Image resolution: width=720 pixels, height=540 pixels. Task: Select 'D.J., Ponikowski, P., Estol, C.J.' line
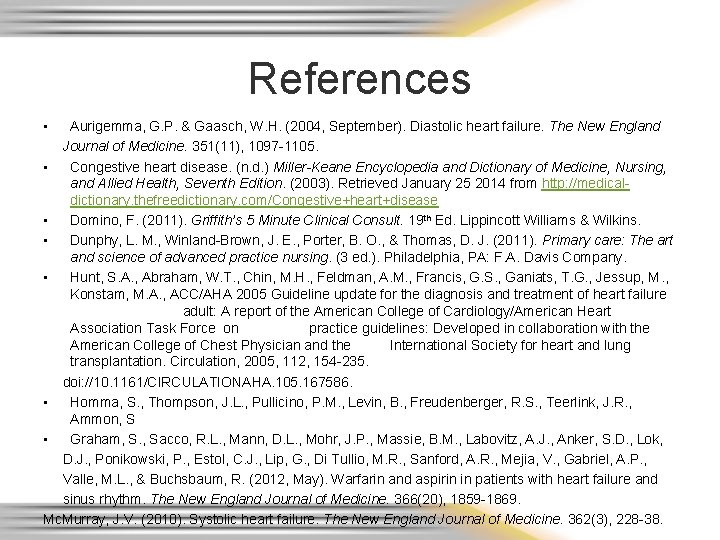point(355,459)
